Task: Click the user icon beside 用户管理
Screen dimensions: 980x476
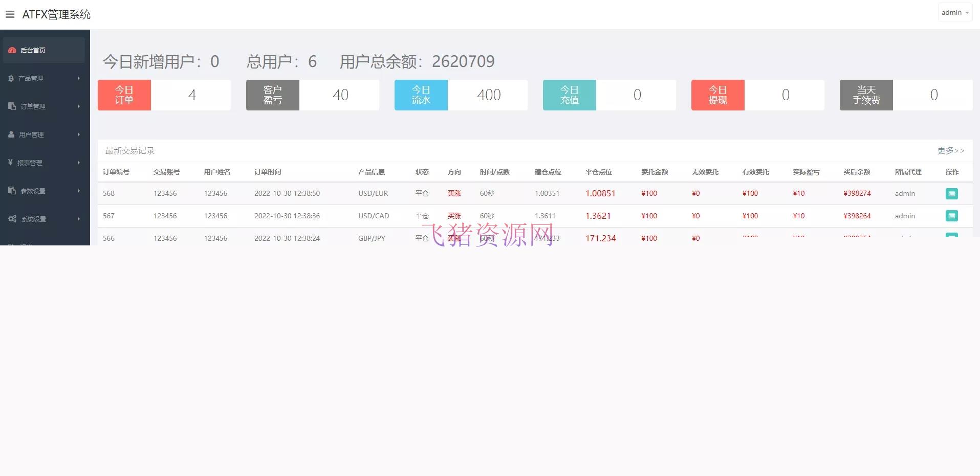Action: 11,134
